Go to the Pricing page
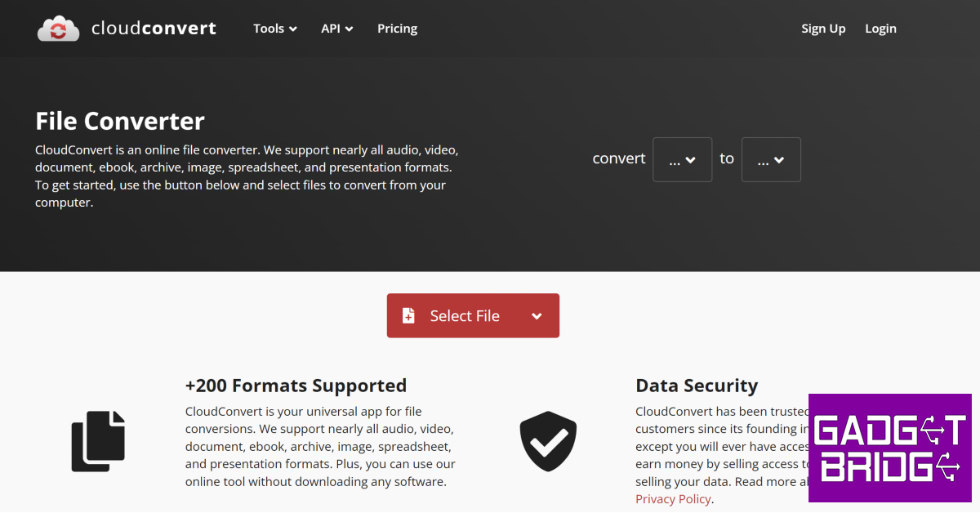This screenshot has width=980, height=513. pos(397,29)
